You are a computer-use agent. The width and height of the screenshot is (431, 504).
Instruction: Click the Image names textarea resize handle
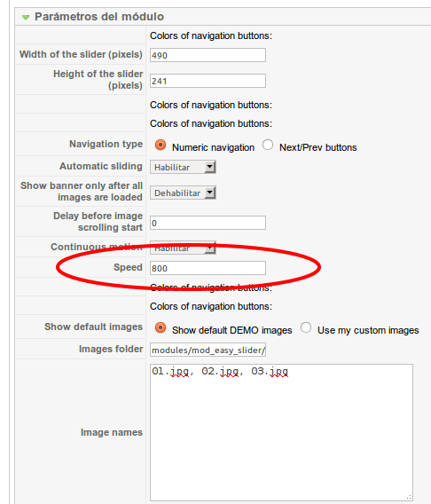409,497
